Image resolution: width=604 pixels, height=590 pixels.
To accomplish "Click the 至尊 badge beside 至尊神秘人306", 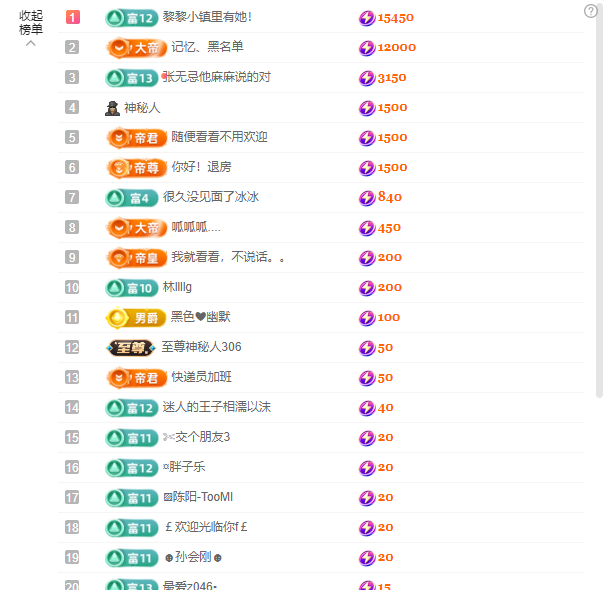I will pos(131,347).
